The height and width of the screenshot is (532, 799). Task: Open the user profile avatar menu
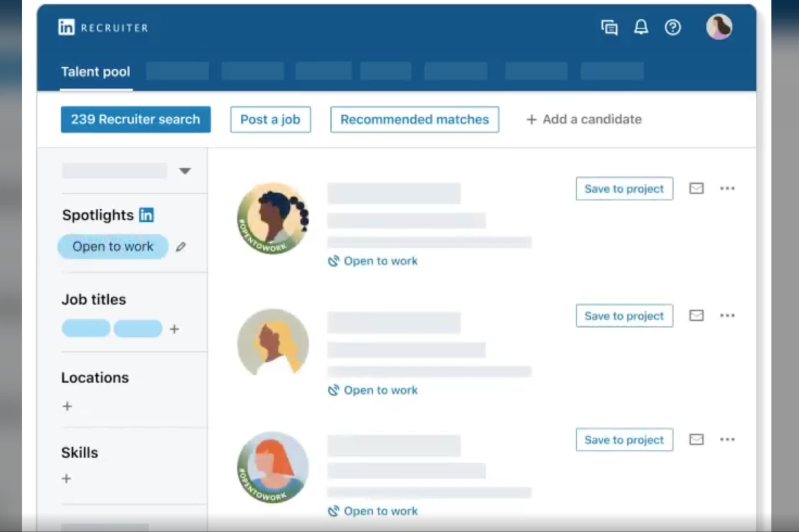pos(719,27)
